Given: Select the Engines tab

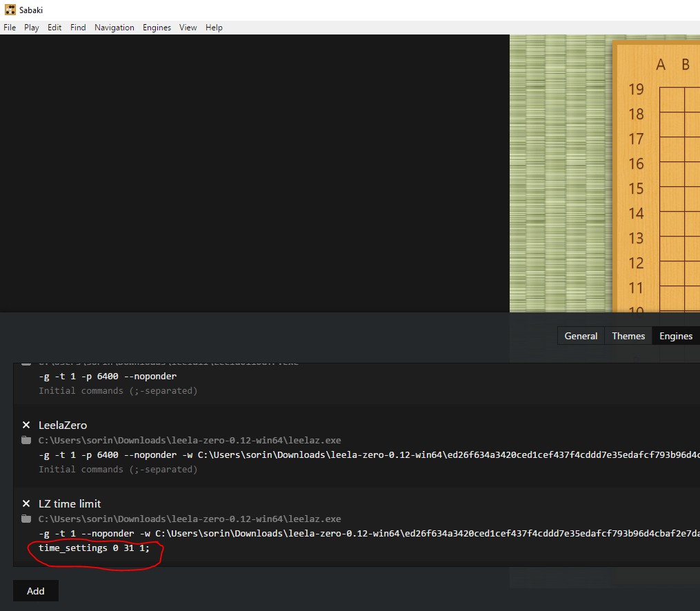Looking at the screenshot, I should (x=675, y=336).
